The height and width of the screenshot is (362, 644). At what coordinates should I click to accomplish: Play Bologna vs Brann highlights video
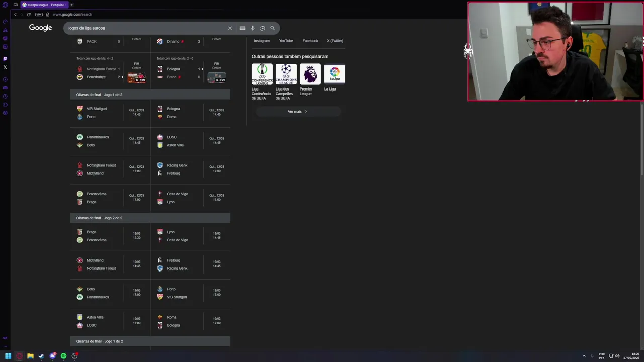216,78
